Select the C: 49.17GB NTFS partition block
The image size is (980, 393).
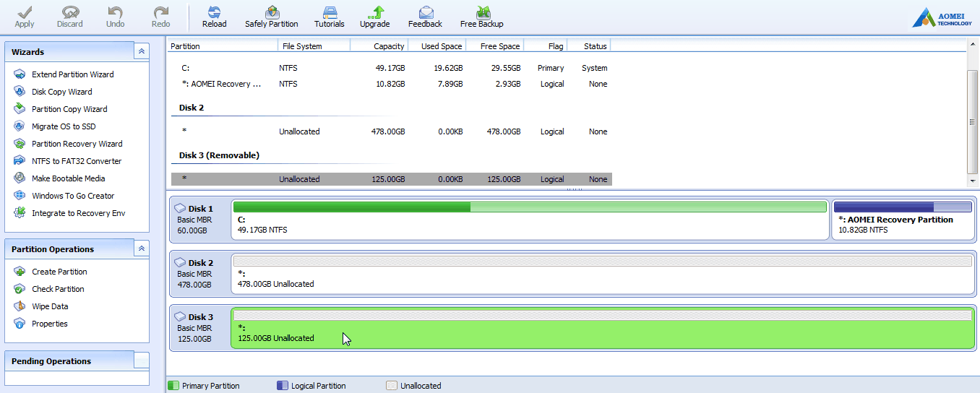click(530, 220)
